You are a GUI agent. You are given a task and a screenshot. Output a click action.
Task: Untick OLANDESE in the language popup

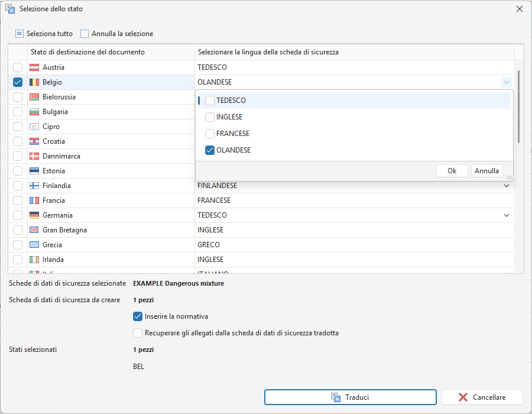coord(210,150)
